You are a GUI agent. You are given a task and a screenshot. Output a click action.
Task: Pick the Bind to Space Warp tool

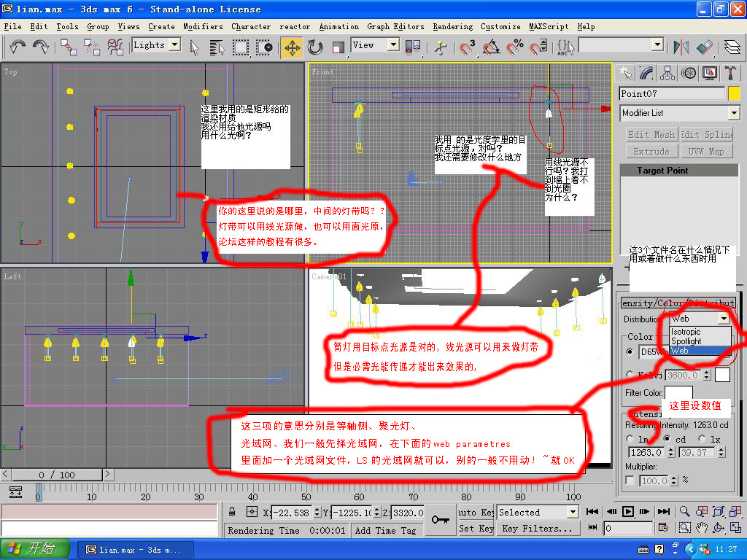tap(115, 47)
